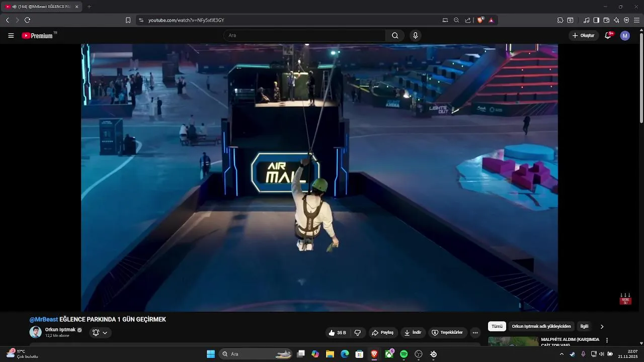Image resolution: width=644 pixels, height=362 pixels.
Task: Install or cast app icon in address bar
Action: 445,20
